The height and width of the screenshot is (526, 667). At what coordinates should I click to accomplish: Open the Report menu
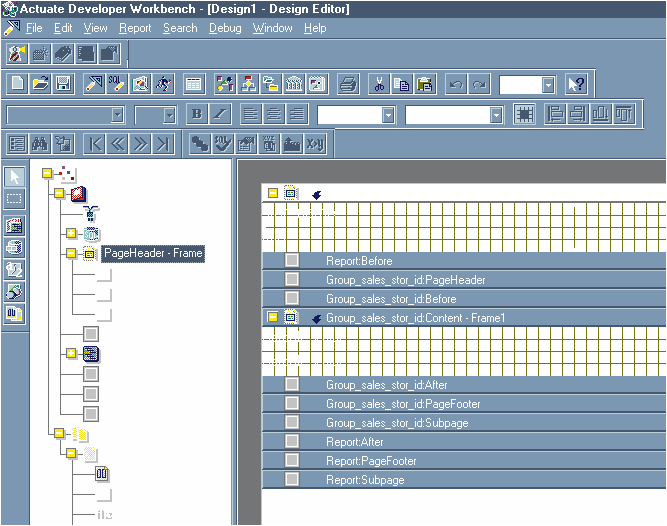pos(135,28)
